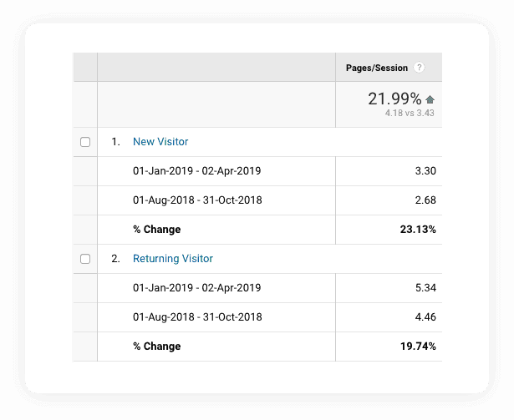The height and width of the screenshot is (420, 514).
Task: Click the 5.34 pages/session value
Action: pyautogui.click(x=425, y=288)
